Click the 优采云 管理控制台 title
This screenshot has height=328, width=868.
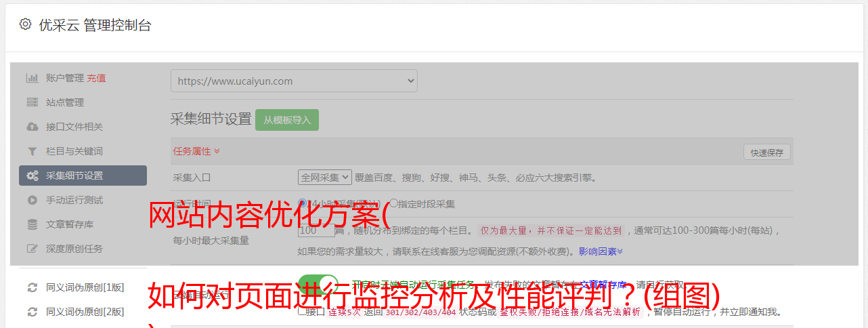(x=95, y=25)
